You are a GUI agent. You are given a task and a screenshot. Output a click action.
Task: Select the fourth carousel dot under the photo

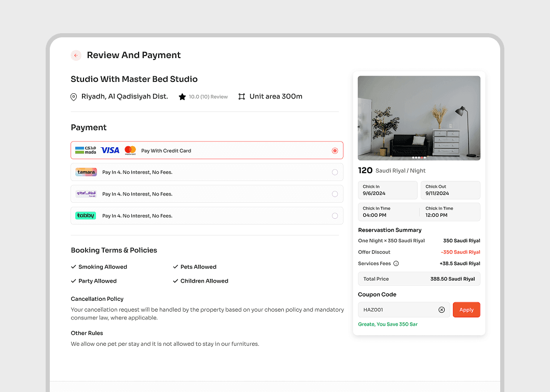(422, 158)
